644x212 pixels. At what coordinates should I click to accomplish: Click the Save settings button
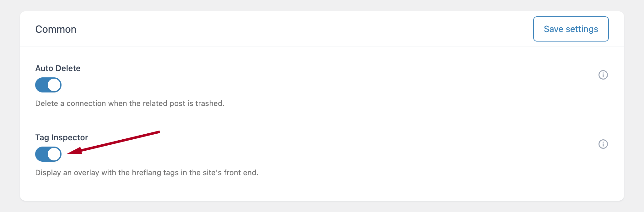(x=571, y=29)
